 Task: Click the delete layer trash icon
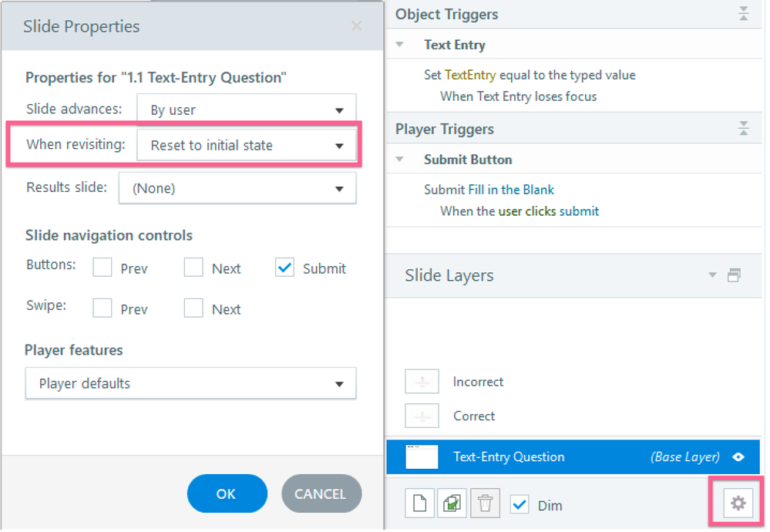485,504
